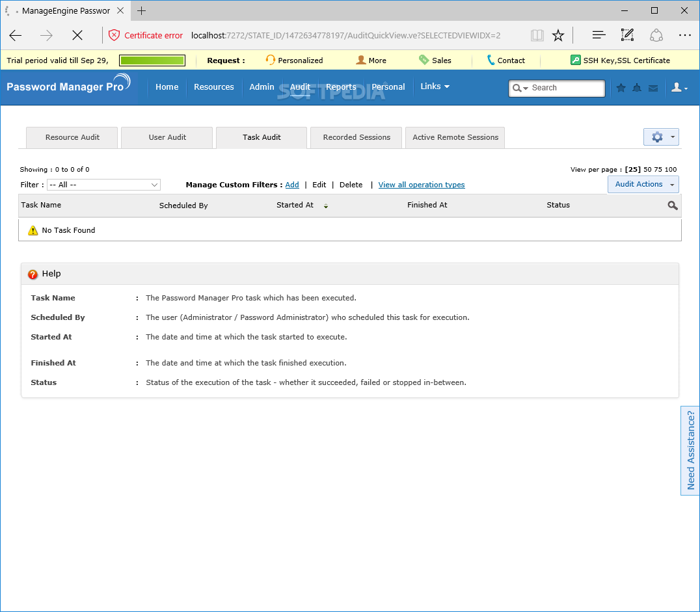The width and height of the screenshot is (700, 612).
Task: Click the Help question mark icon
Action: click(33, 274)
